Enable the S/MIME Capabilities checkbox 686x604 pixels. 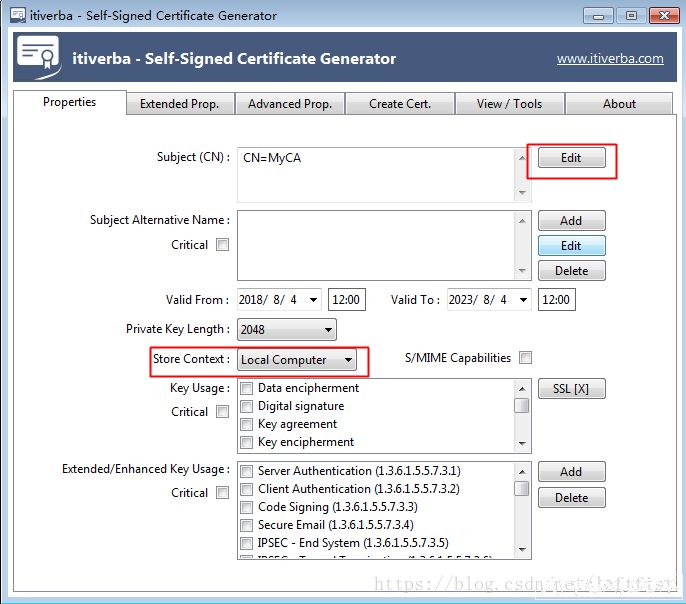point(525,358)
